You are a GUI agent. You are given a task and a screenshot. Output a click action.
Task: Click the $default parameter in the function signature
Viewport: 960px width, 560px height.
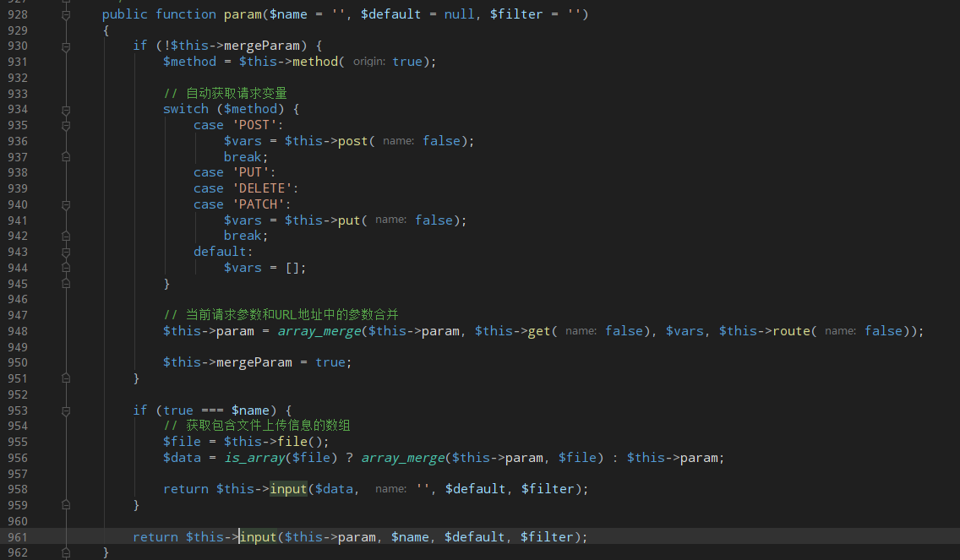[x=390, y=14]
